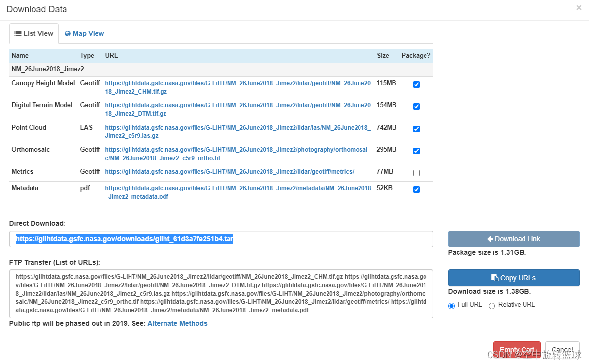This screenshot has width=589, height=364.
Task: Click the Point Cloud name cell
Action: coord(29,128)
